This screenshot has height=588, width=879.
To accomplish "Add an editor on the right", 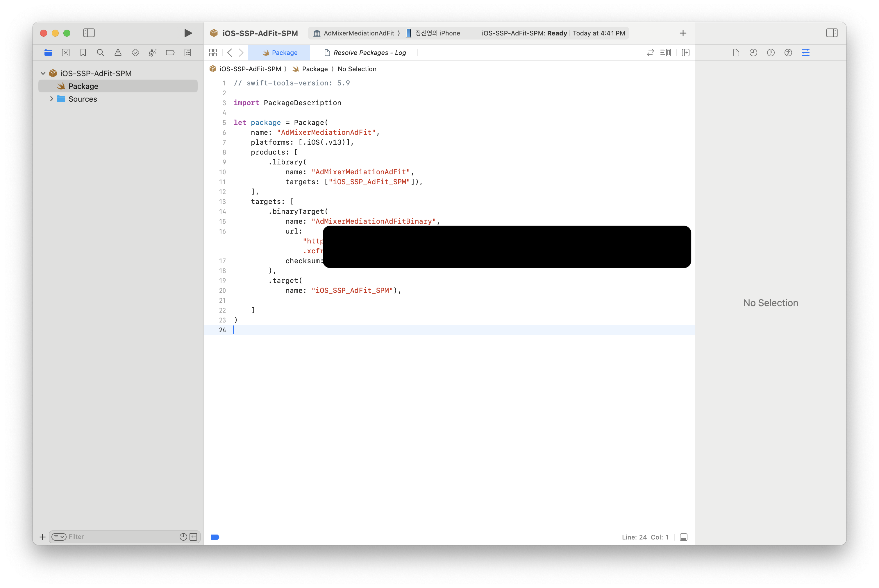I will (x=685, y=53).
